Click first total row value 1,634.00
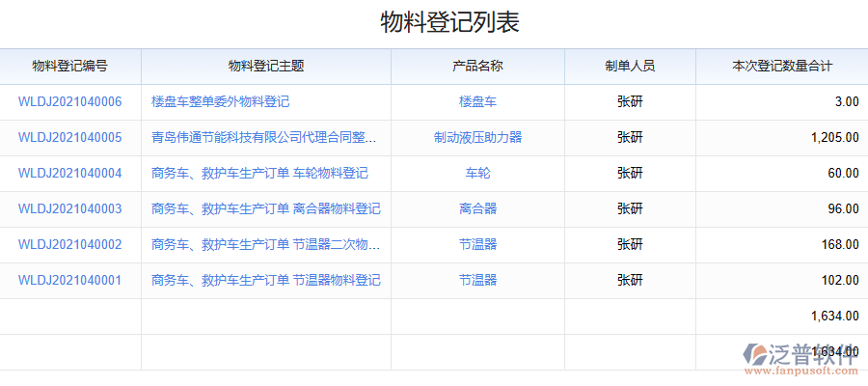The height and width of the screenshot is (386, 868). point(835,316)
